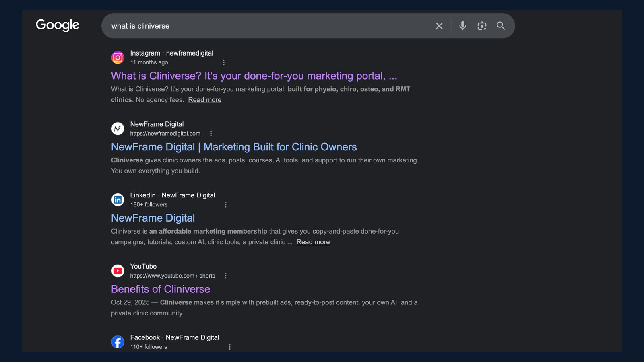Open the 'Benefits of Cliniverse' YouTube result

pos(161,289)
